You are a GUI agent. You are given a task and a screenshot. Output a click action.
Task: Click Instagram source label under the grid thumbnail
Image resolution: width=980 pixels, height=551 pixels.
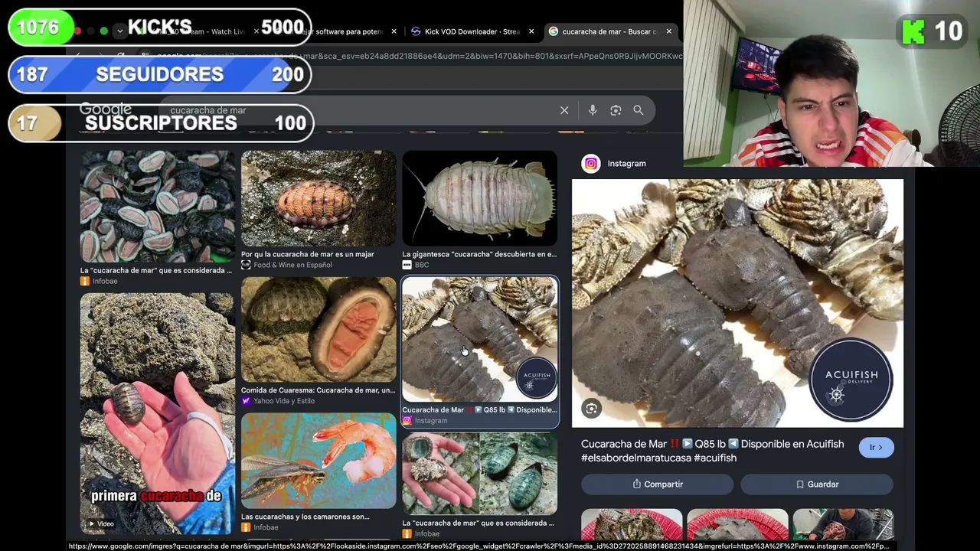[x=431, y=421]
